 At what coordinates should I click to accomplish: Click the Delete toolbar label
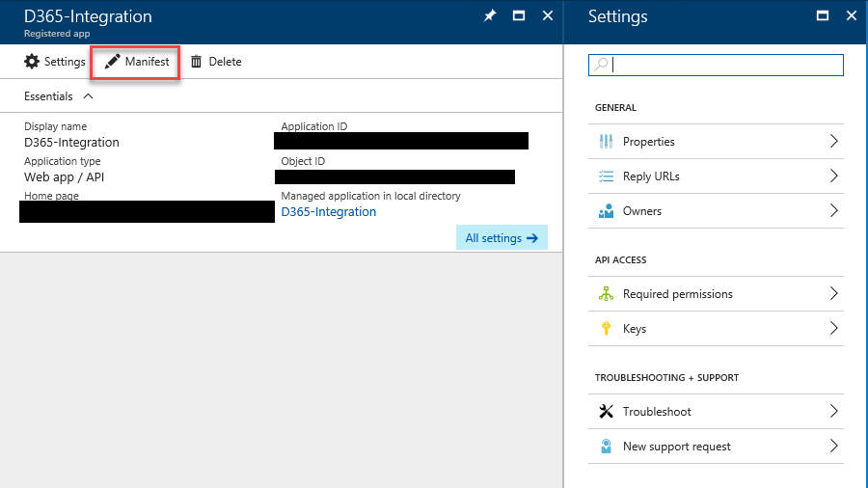225,62
